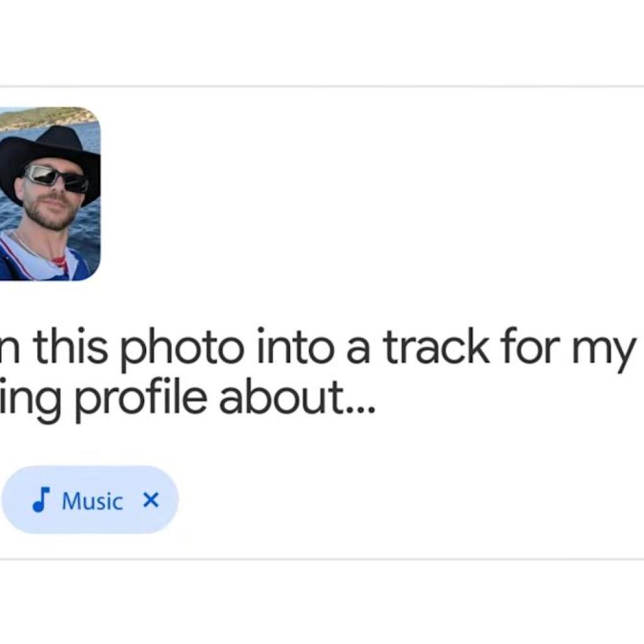This screenshot has height=644, width=644.
Task: Click the music note icon
Action: pos(40,501)
